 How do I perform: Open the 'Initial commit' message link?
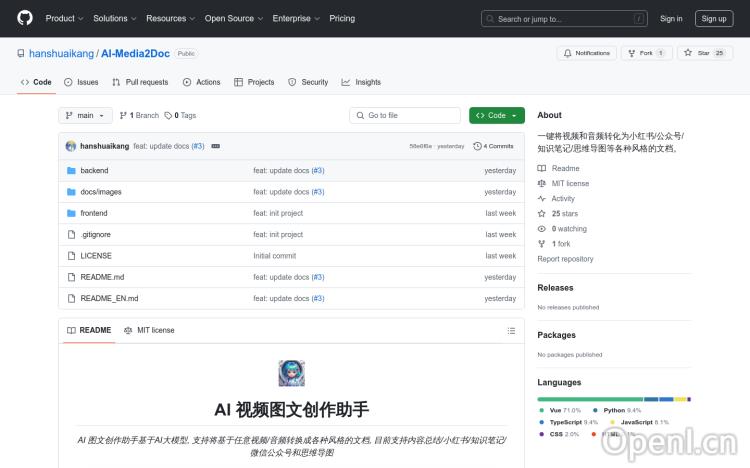click(x=275, y=256)
